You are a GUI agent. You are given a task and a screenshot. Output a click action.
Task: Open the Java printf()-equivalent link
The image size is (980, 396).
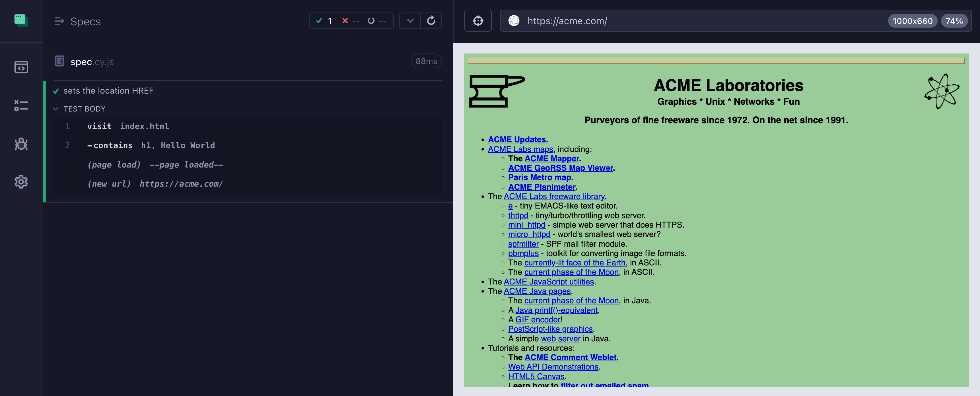click(x=556, y=310)
